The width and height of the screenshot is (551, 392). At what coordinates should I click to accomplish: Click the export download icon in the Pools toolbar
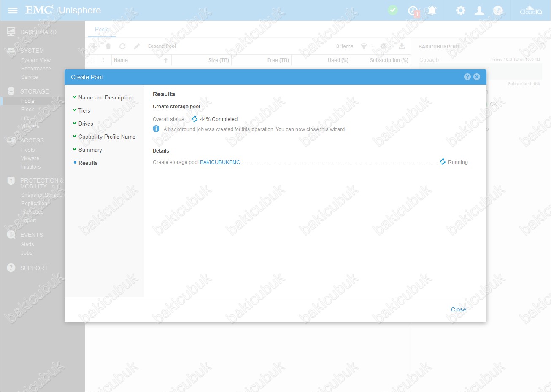402,46
